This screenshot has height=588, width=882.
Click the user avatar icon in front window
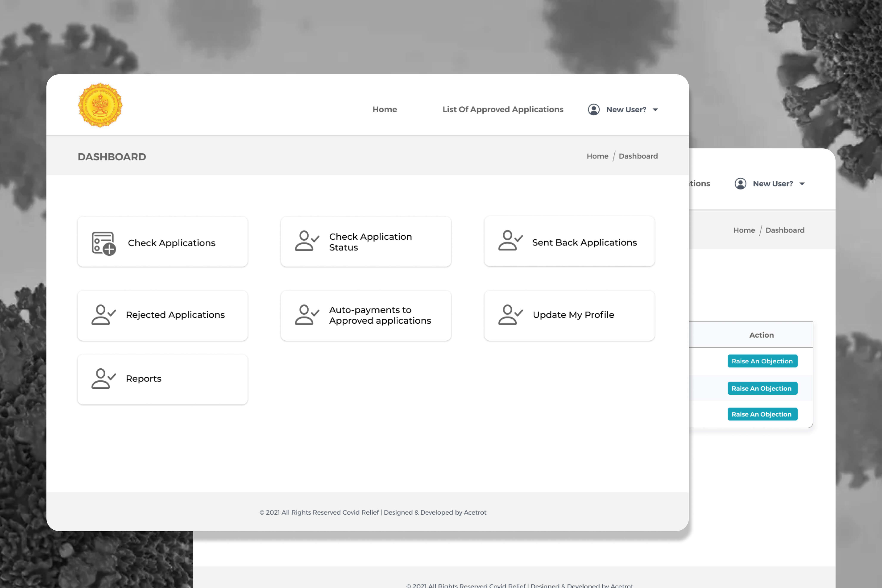coord(594,110)
